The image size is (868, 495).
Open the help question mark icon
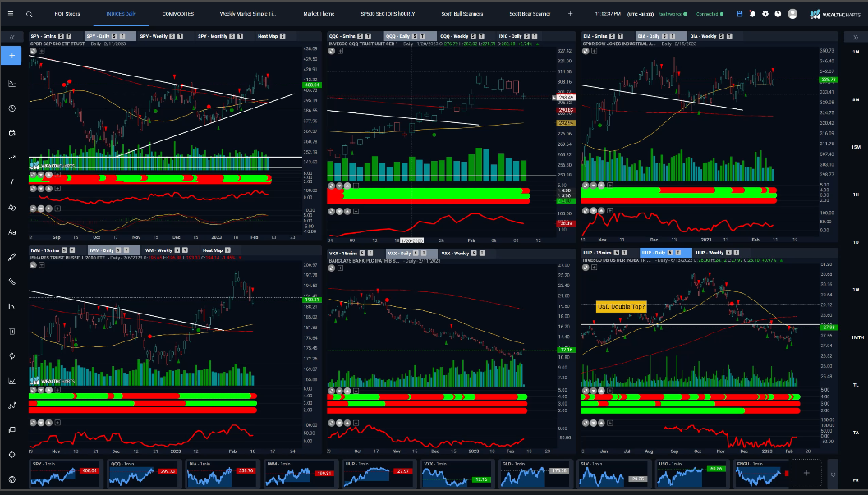tap(778, 14)
